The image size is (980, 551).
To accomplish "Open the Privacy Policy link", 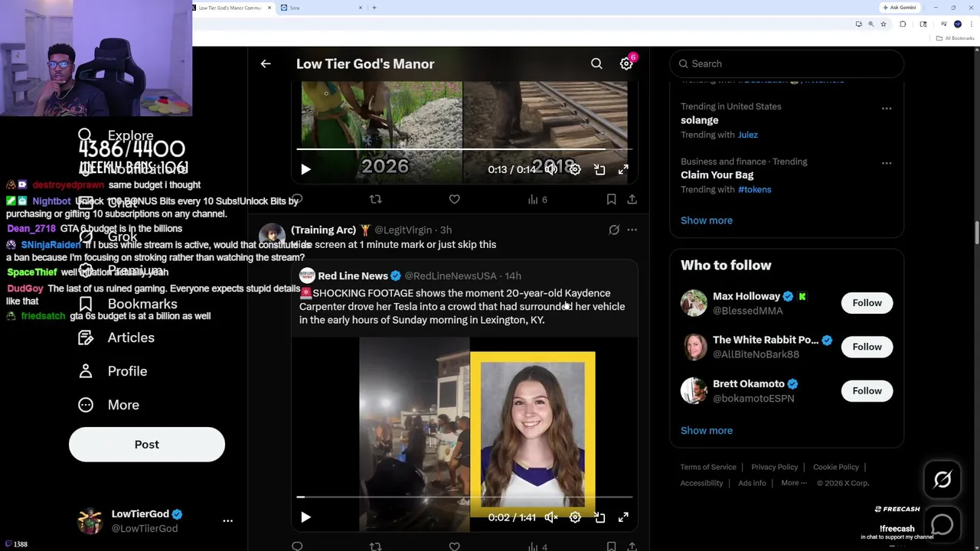I will [775, 467].
